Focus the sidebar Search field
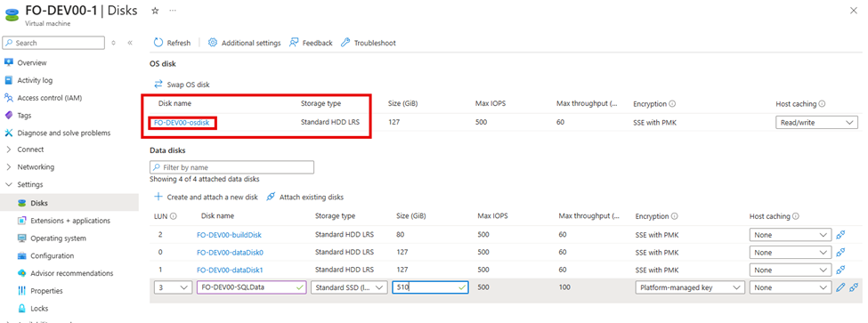868x323 pixels. tap(53, 43)
